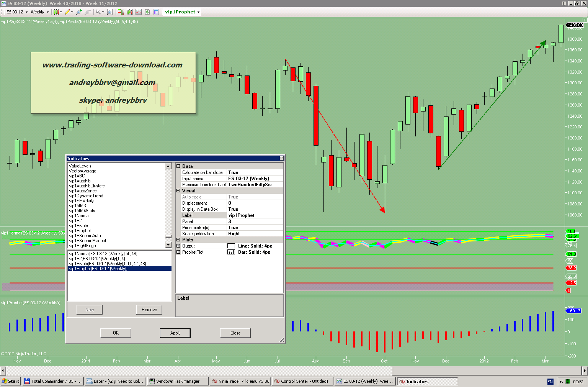Image resolution: width=588 pixels, height=387 pixels.
Task: Click the Data Box table icon
Action: (156, 12)
